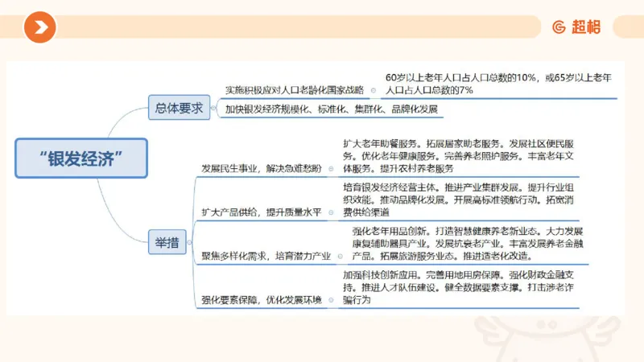Viewport: 644px width, 362px height.
Task: Collapse the 举措 branch toggle
Action: tap(189, 242)
